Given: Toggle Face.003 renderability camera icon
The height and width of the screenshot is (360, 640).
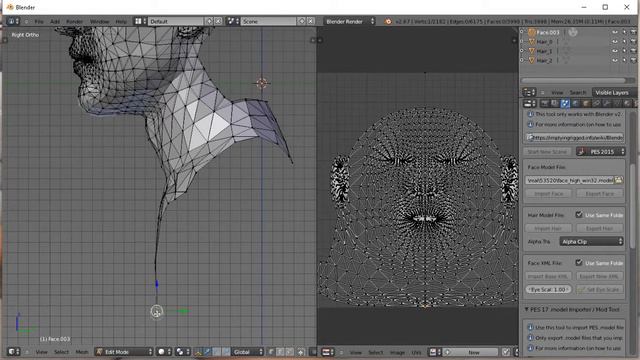Looking at the screenshot, I should [x=633, y=32].
